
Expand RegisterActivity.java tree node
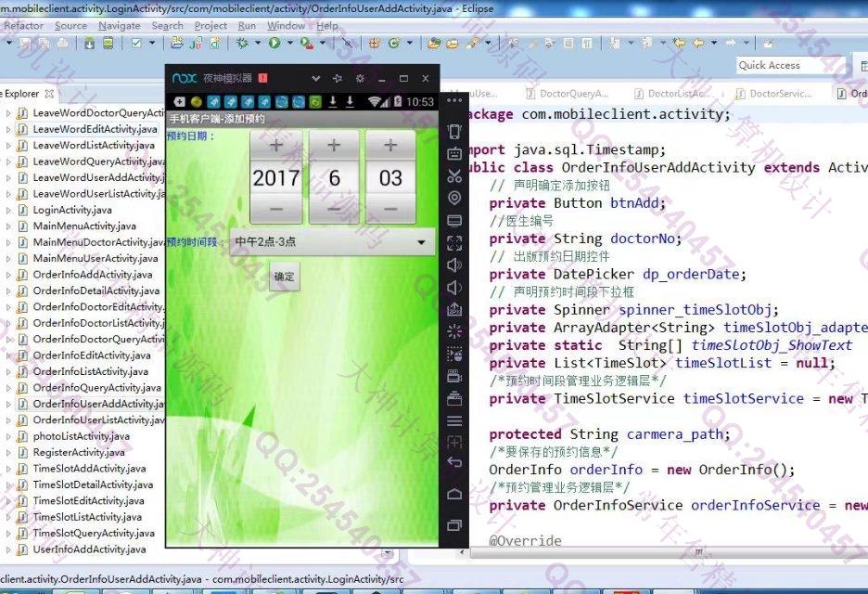point(8,453)
